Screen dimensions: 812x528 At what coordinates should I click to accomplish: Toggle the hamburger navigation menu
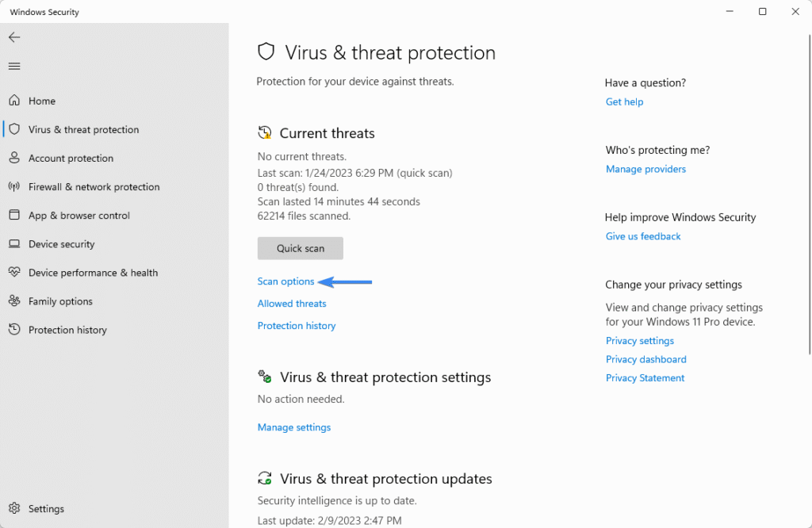(x=14, y=66)
